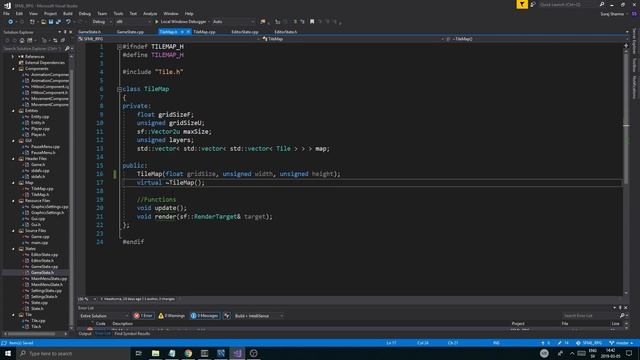Click the Undo toolbar icon
The width and height of the screenshot is (640, 360).
click(x=68, y=22)
